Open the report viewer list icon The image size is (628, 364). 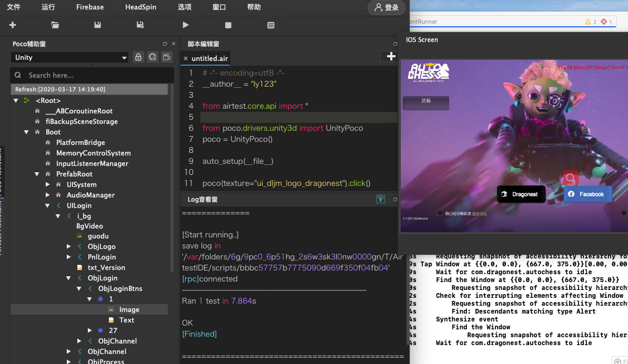(x=271, y=25)
